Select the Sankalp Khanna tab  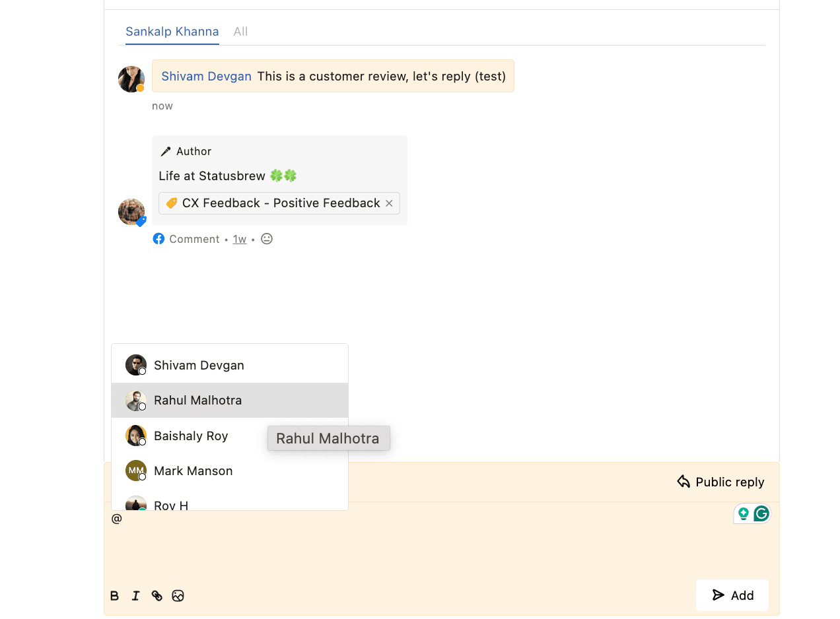(x=172, y=32)
